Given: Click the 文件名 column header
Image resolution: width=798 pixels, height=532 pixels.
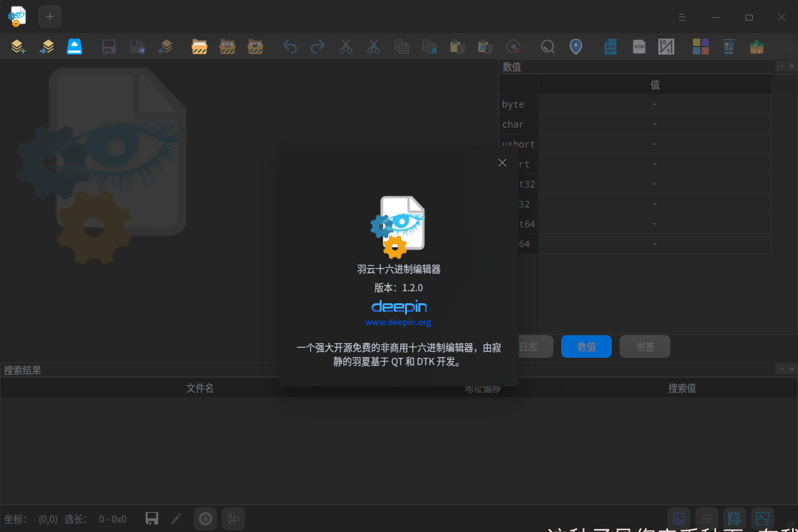Looking at the screenshot, I should pyautogui.click(x=200, y=388).
